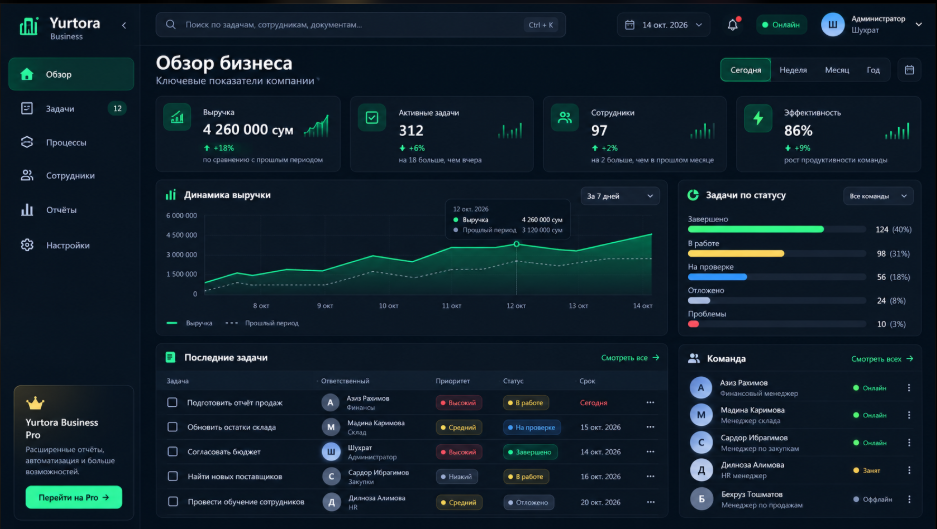Click the Задачи по статусу pie icon
Viewport: 937px width, 529px height.
(x=693, y=195)
